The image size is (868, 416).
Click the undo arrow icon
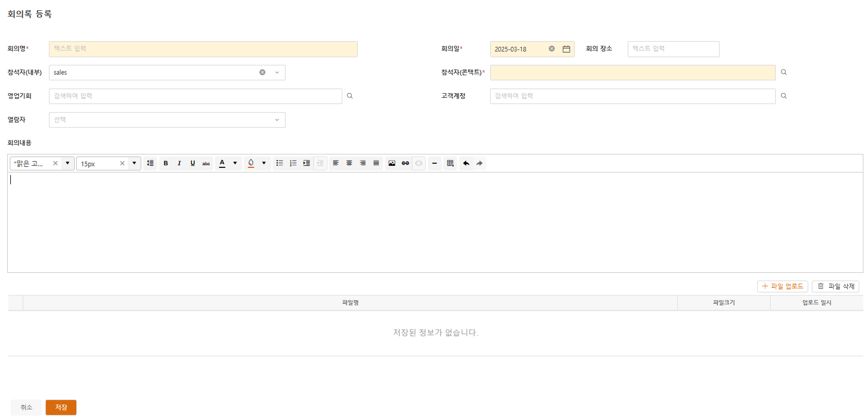tap(466, 163)
